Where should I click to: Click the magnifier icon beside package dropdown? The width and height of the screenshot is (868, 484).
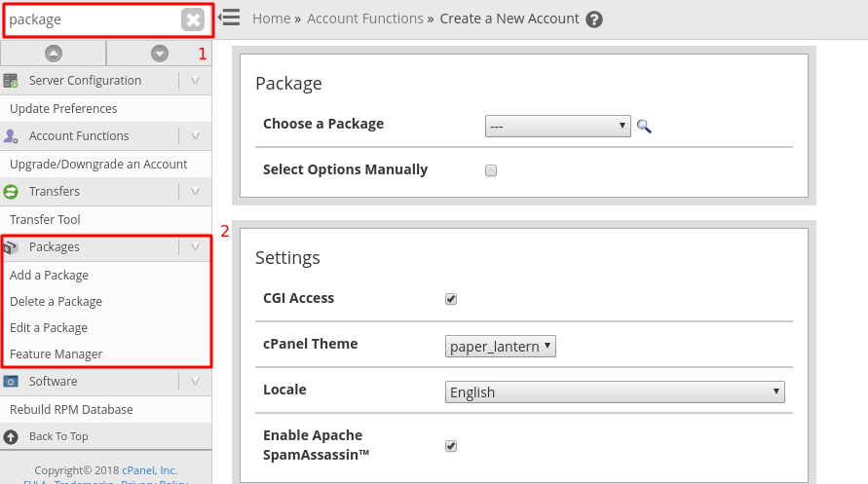(x=644, y=127)
